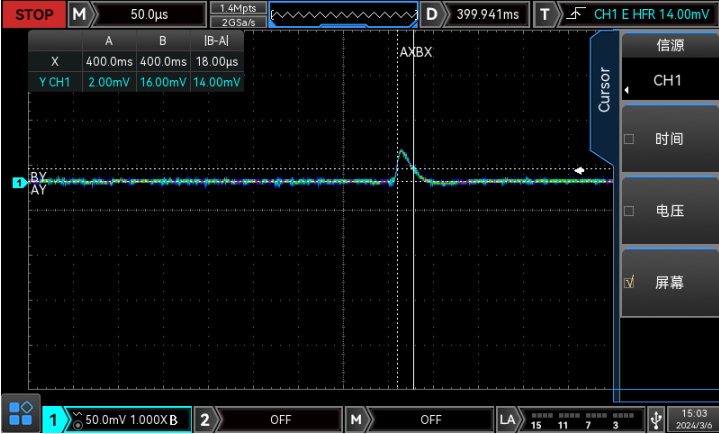
Task: Click the Math channel M badge
Action: click(355, 419)
